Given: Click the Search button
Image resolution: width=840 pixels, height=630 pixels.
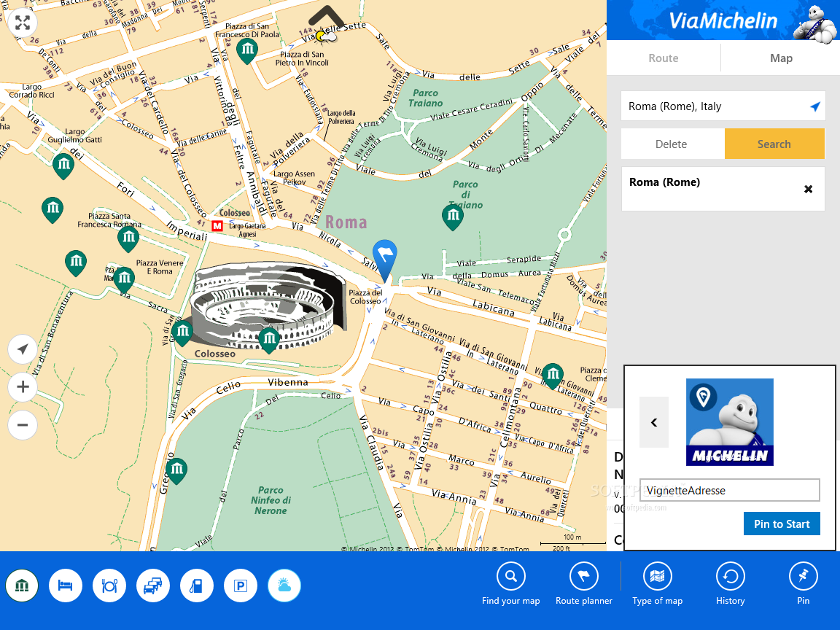Looking at the screenshot, I should (774, 144).
